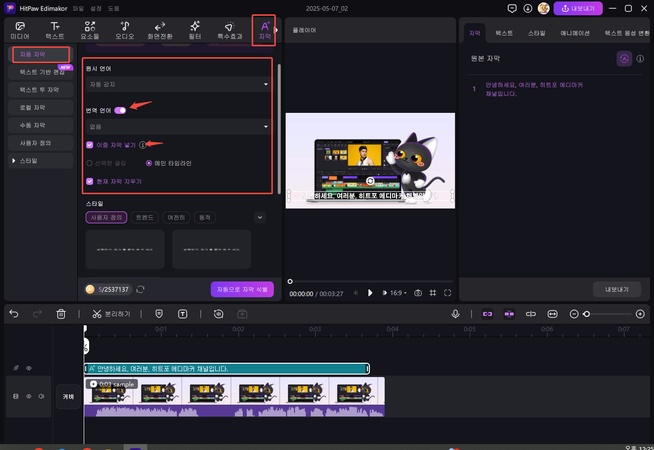The width and height of the screenshot is (654, 450).
Task: Toggle visibility eye of the video track
Action: pyautogui.click(x=29, y=396)
